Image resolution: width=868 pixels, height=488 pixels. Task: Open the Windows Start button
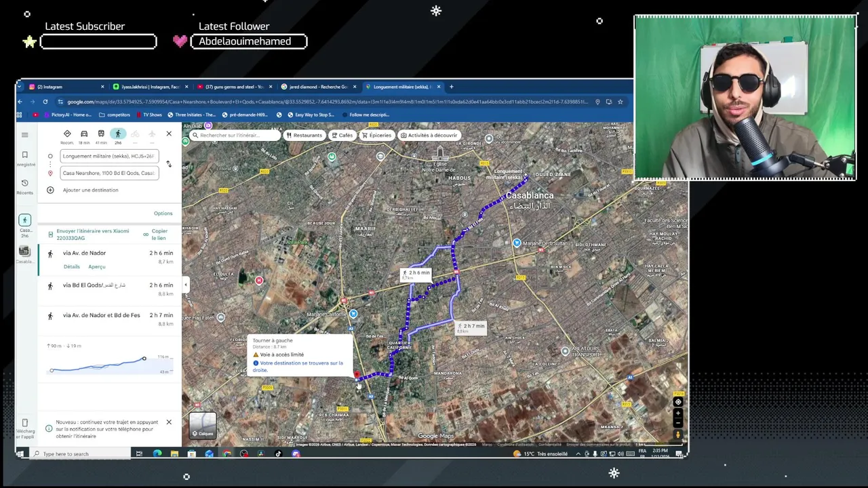coord(21,453)
